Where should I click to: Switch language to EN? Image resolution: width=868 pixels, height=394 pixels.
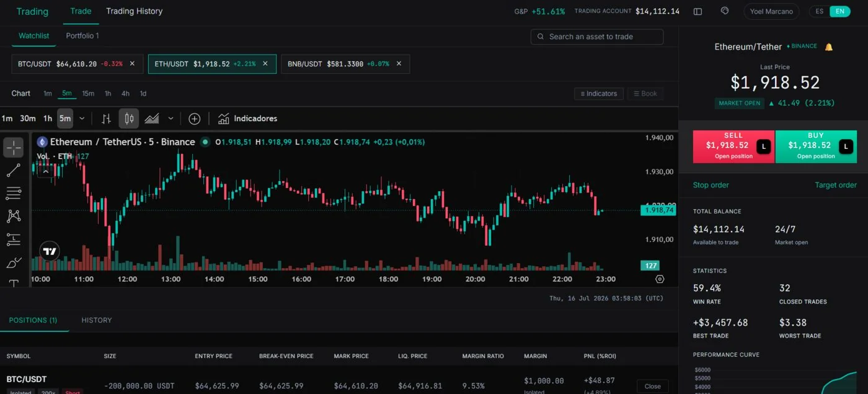pyautogui.click(x=839, y=11)
